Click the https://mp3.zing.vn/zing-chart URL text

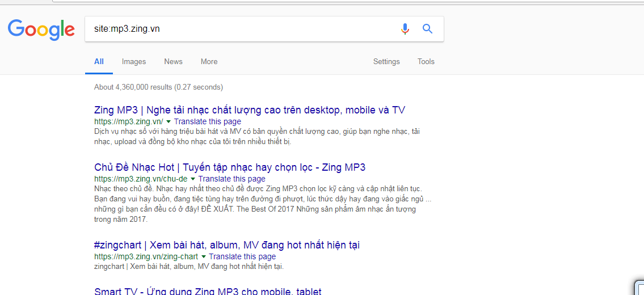[x=146, y=257]
